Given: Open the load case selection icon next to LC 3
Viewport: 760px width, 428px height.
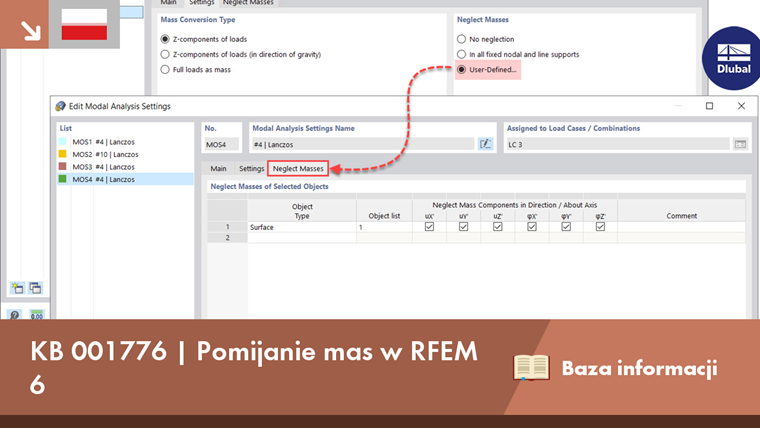Looking at the screenshot, I should 740,144.
